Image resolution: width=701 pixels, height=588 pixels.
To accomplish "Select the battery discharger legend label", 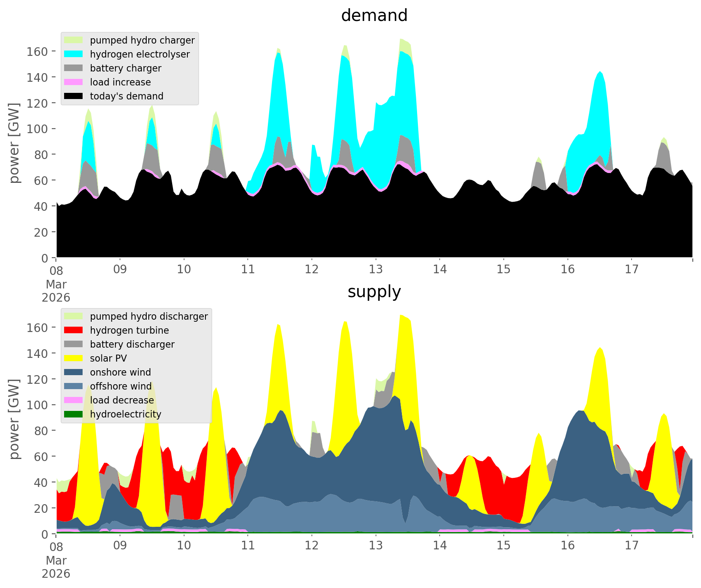I will 132,344.
